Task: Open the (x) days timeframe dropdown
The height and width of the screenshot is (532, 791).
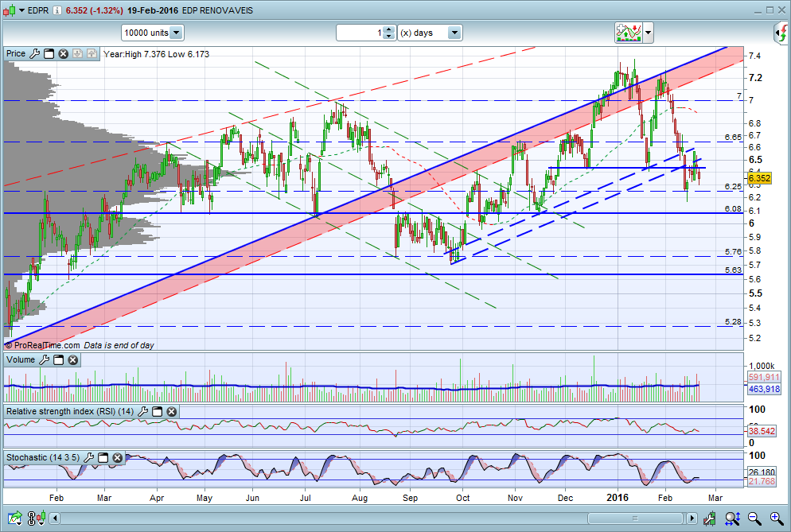Action: [x=454, y=33]
